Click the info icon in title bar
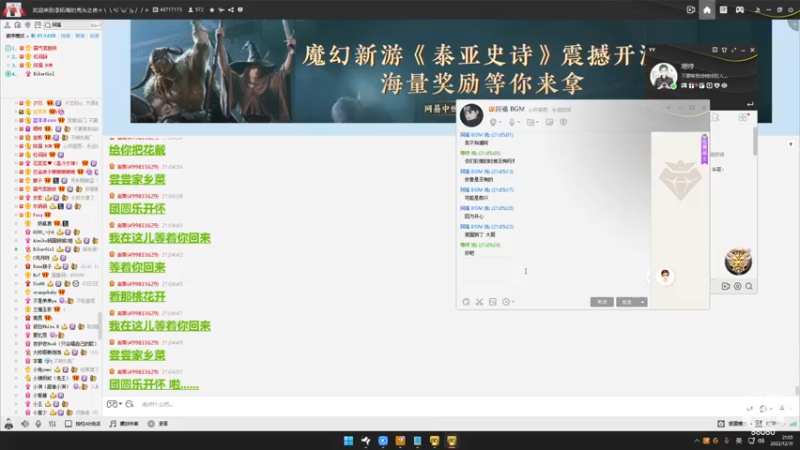This screenshot has height=450, width=800. pyautogui.click(x=240, y=10)
